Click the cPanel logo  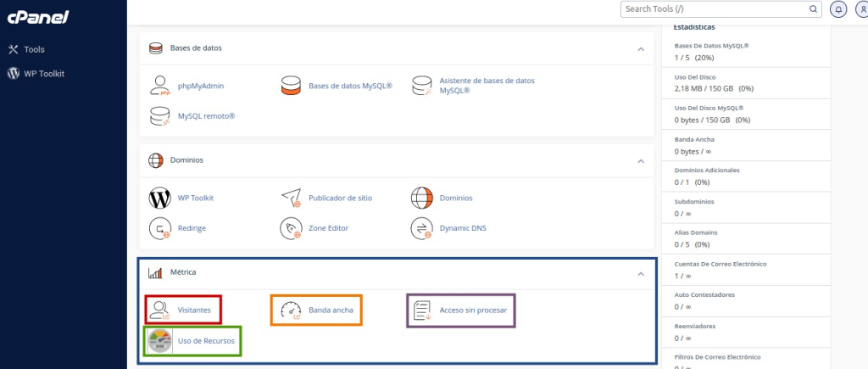(38, 16)
